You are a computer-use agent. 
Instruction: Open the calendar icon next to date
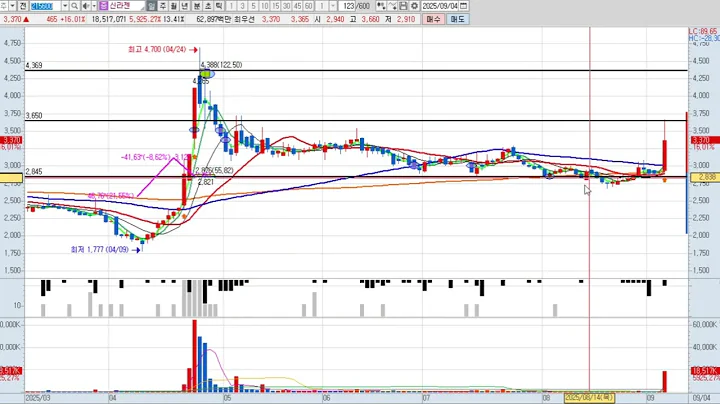click(x=463, y=6)
